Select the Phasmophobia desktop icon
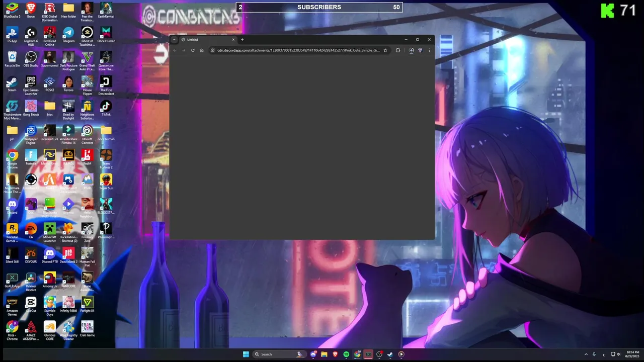Screen dimensions: 644x362 tap(106, 232)
